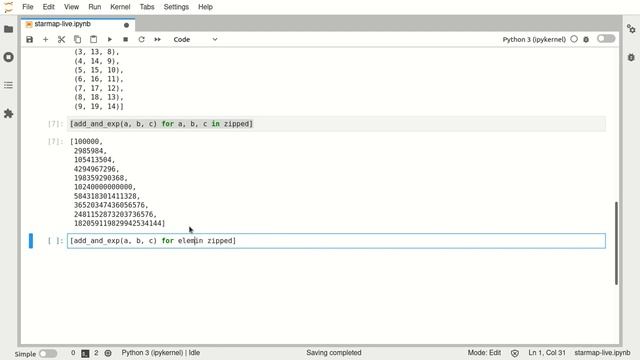The image size is (640, 360).
Task: Interrupt the kernel with the stop icon
Action: (x=125, y=40)
